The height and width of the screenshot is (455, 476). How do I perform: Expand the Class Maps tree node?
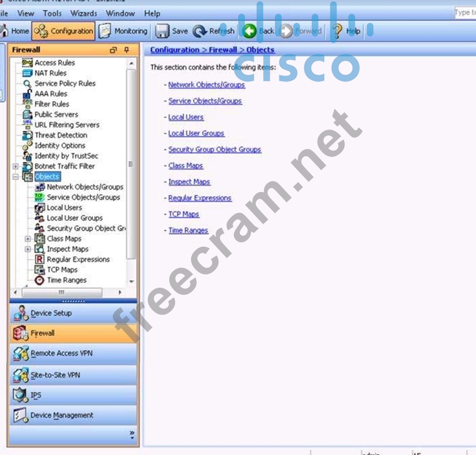[x=28, y=239]
